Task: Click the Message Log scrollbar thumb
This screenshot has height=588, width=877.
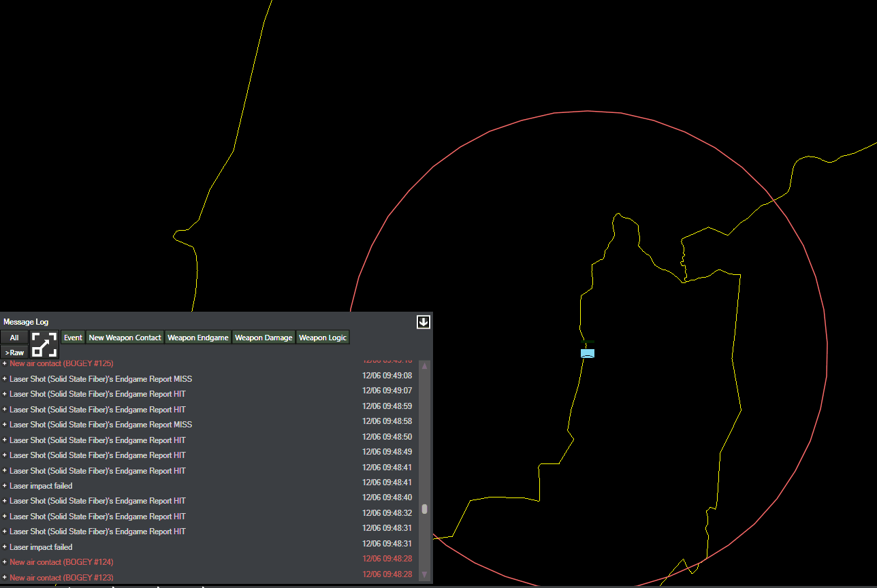Action: click(425, 508)
